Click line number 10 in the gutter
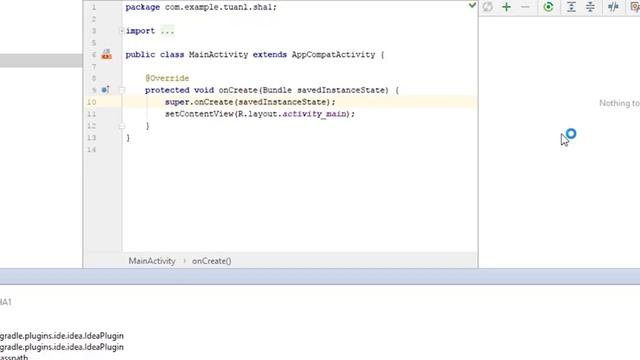Image resolution: width=640 pixels, height=360 pixels. [x=92, y=102]
